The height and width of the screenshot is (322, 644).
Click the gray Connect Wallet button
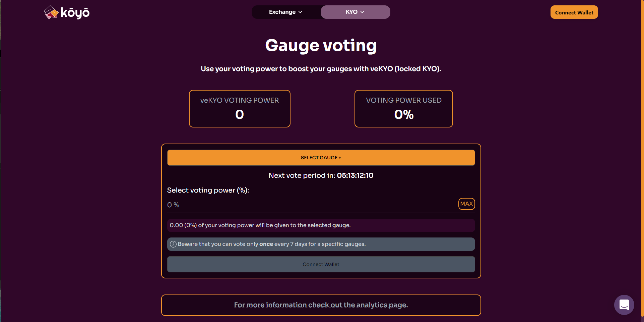(x=321, y=264)
